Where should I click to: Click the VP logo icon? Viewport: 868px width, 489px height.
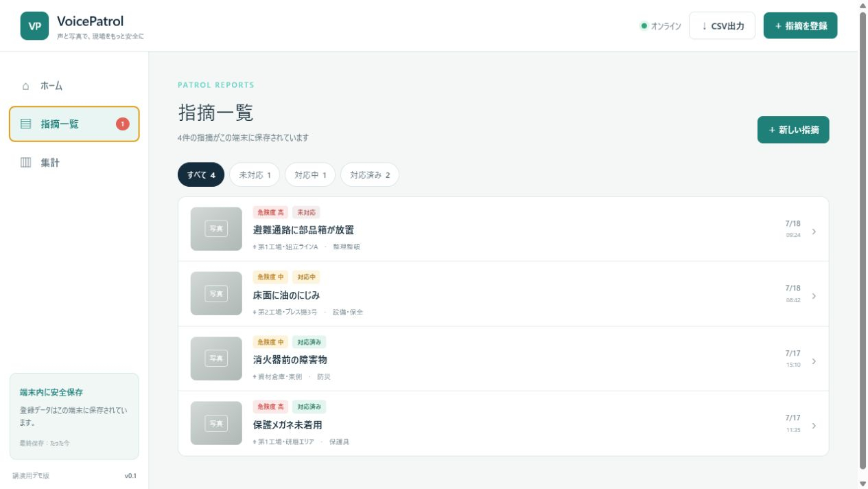coord(34,26)
